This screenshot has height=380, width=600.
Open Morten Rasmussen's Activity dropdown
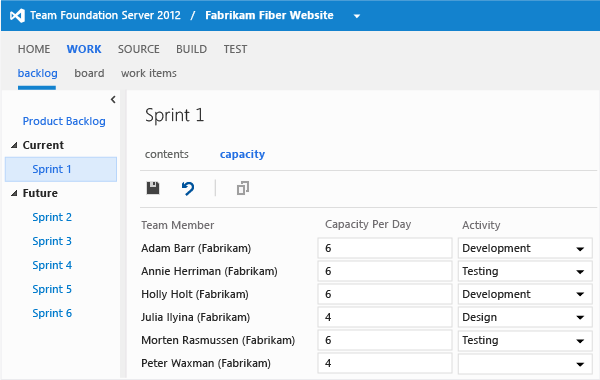[x=525, y=340]
